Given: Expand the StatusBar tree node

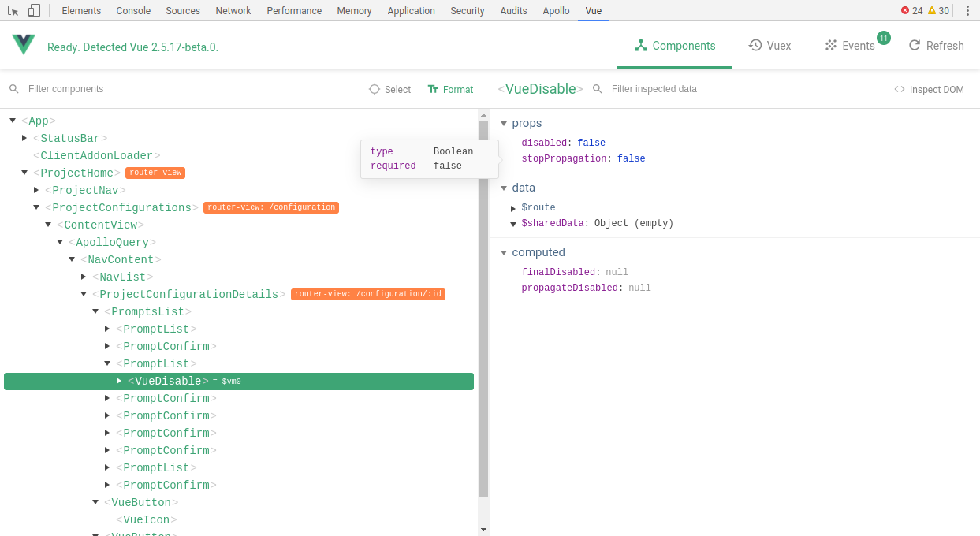Looking at the screenshot, I should [24, 138].
